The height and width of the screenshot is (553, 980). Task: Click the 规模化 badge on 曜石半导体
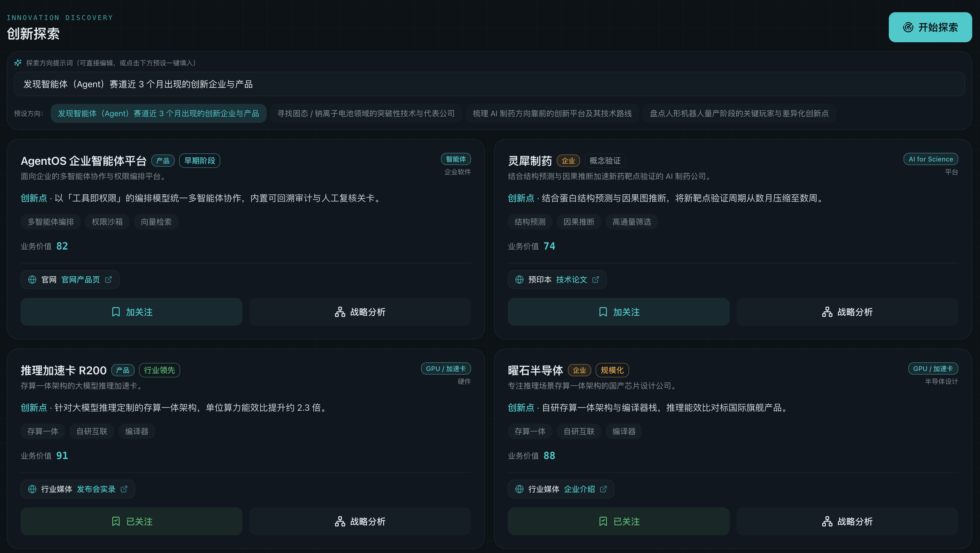[x=612, y=370]
